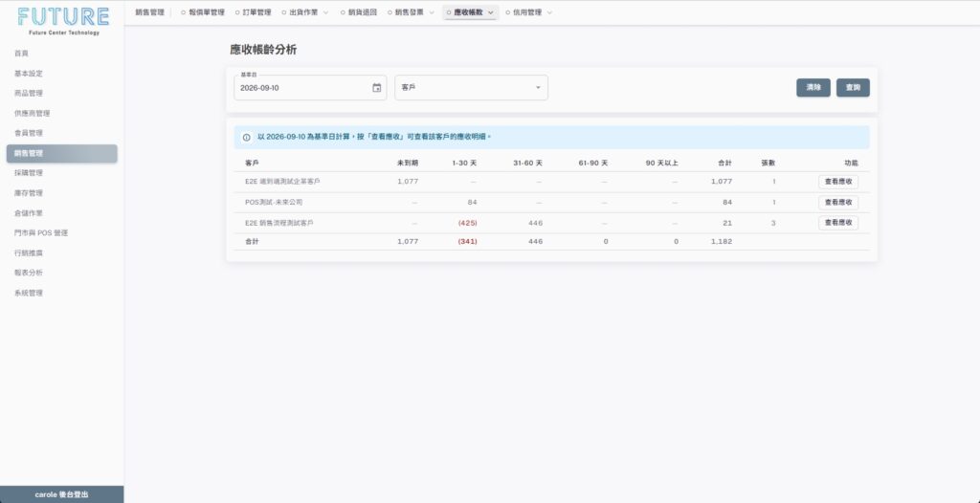Click the 清除 button
Image resolution: width=980 pixels, height=503 pixels.
point(813,87)
